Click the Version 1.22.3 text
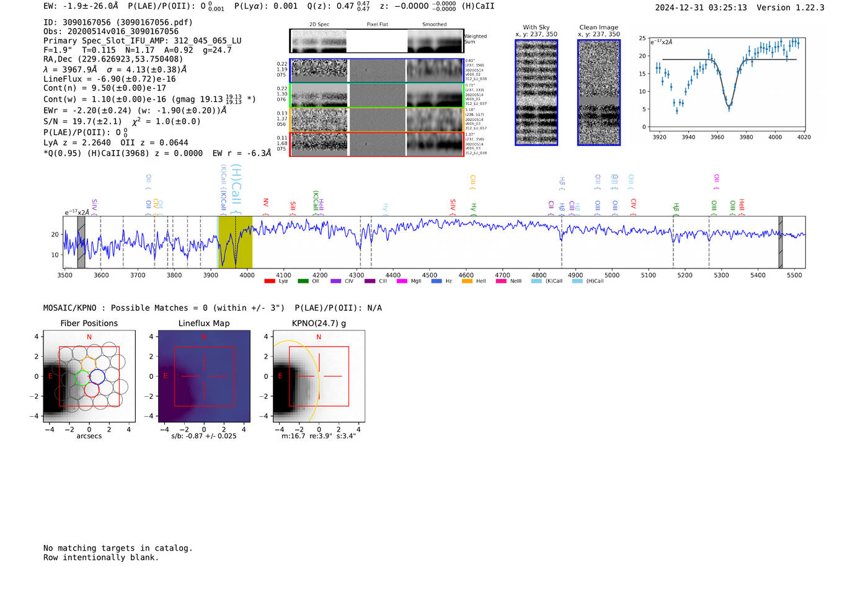 (x=790, y=7)
